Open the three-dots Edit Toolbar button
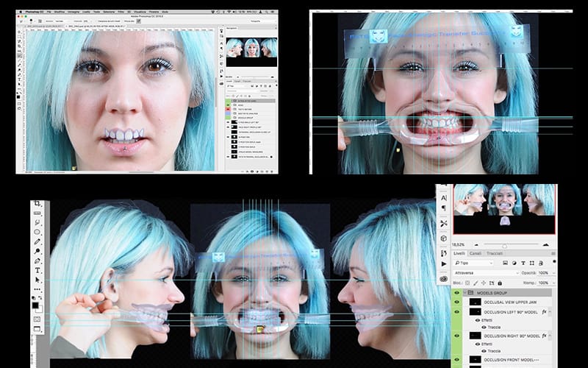This screenshot has height=368, width=588. [x=37, y=289]
